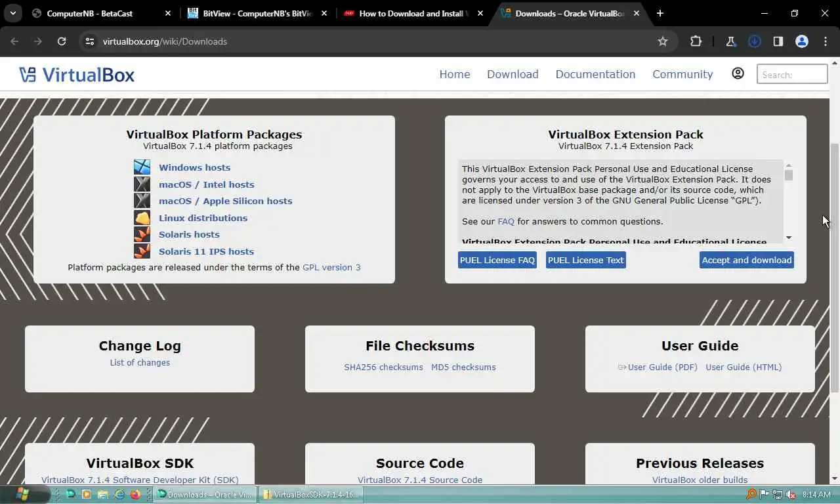This screenshot has height=504, width=840.
Task: Close the ComputerNB - BetaCast tab
Action: click(x=168, y=13)
